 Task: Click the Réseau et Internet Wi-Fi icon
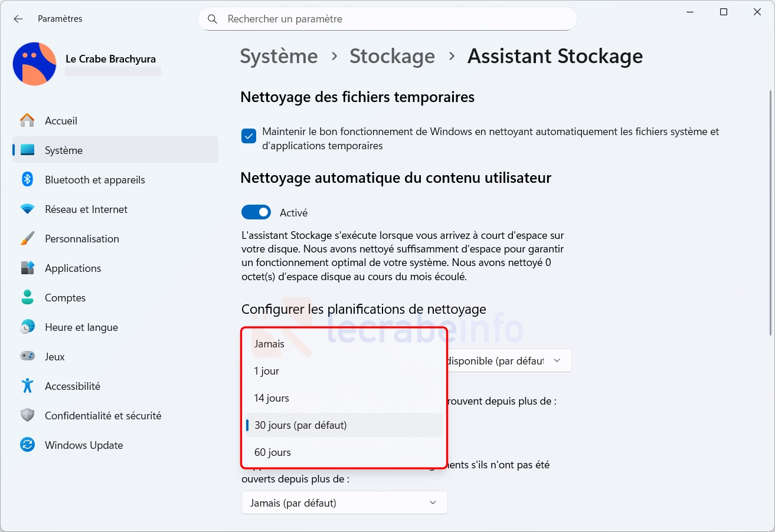click(x=27, y=209)
